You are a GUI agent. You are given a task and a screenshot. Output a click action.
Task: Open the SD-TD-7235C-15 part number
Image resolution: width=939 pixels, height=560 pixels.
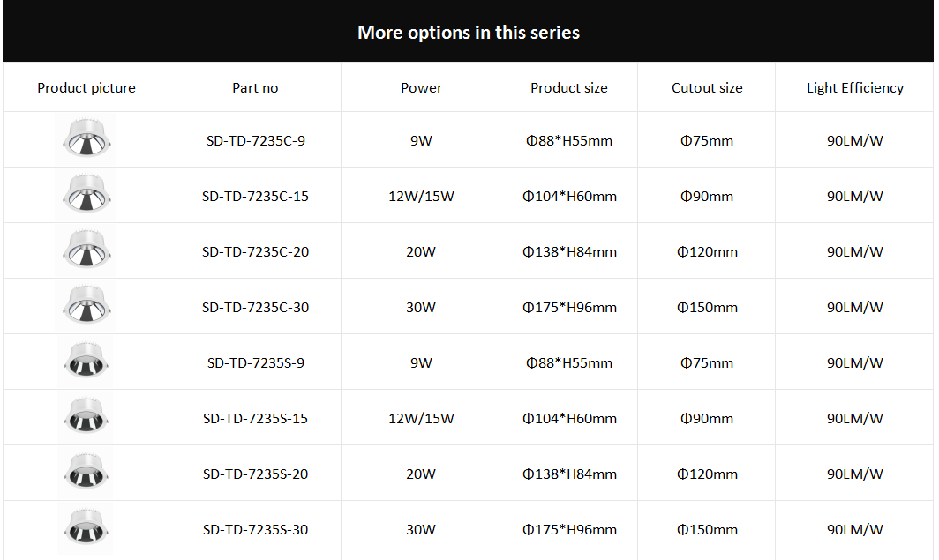point(255,196)
